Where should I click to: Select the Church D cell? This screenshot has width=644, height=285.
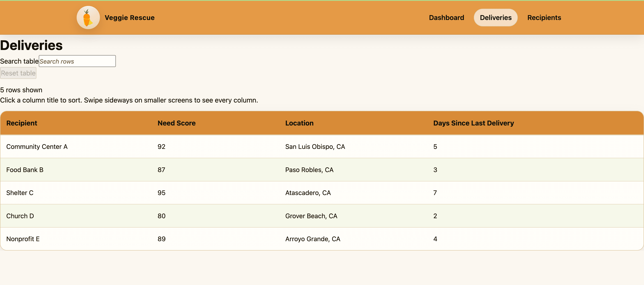[x=20, y=216]
